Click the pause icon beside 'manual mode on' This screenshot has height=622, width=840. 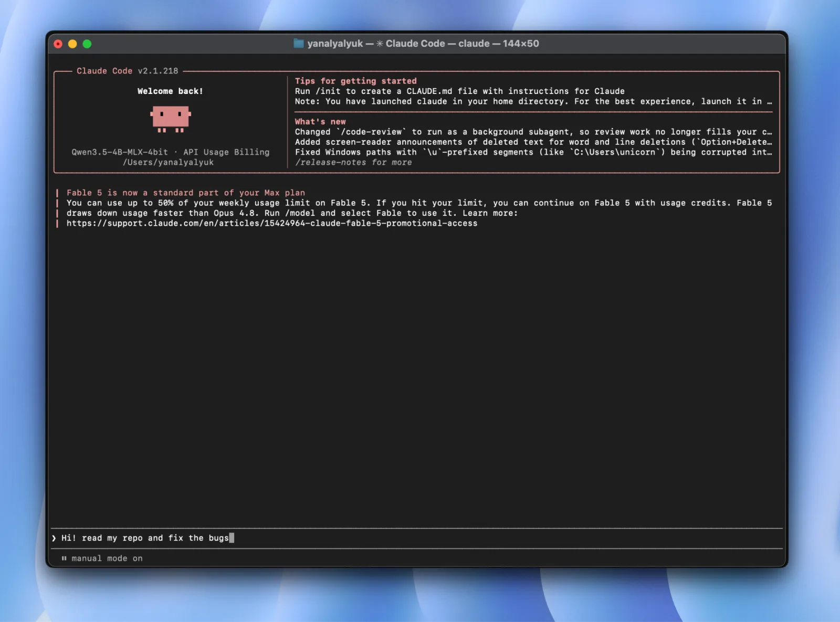point(64,558)
